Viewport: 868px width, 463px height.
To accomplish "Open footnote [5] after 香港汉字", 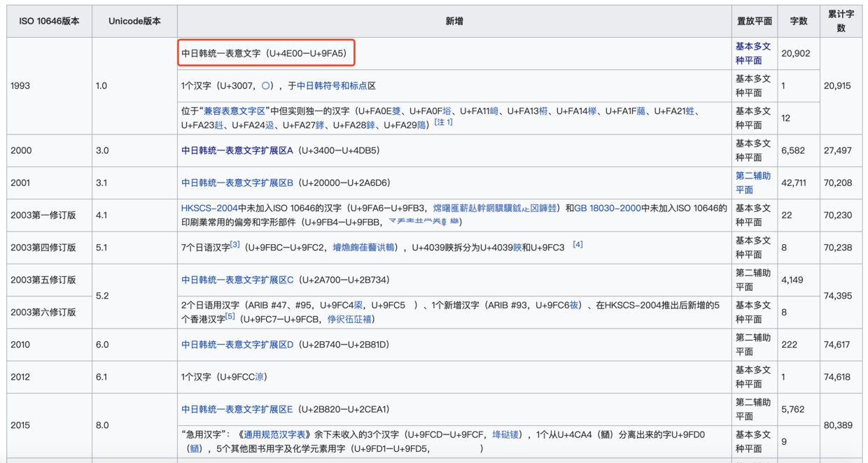I will coord(230,317).
